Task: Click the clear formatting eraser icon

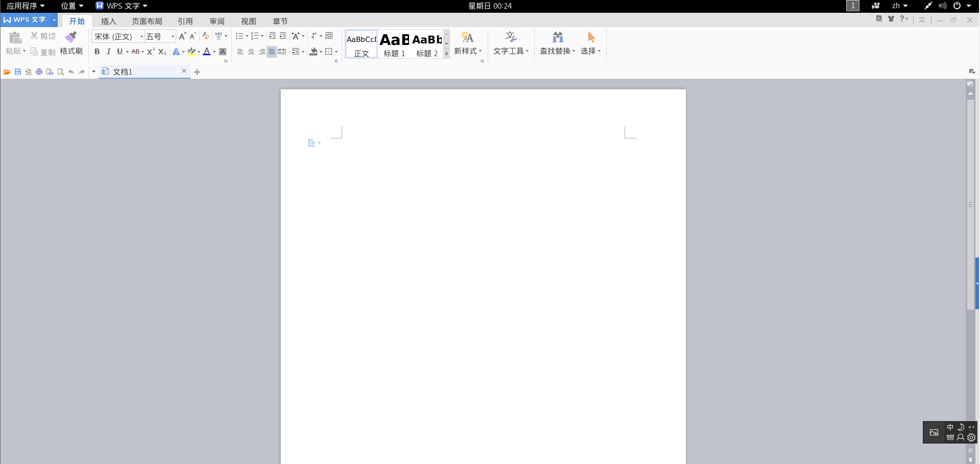Action: [206, 36]
